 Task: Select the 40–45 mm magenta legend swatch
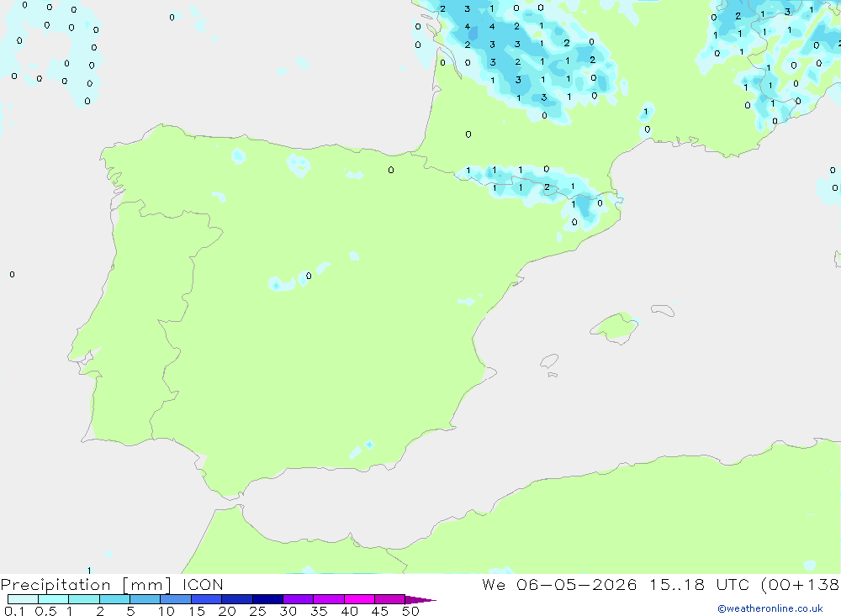coord(359,599)
